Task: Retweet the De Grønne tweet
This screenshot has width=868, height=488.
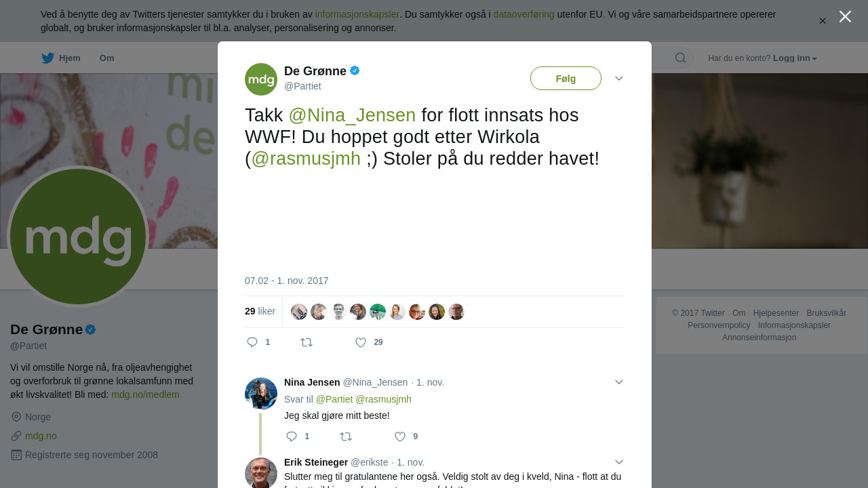Action: 307,342
